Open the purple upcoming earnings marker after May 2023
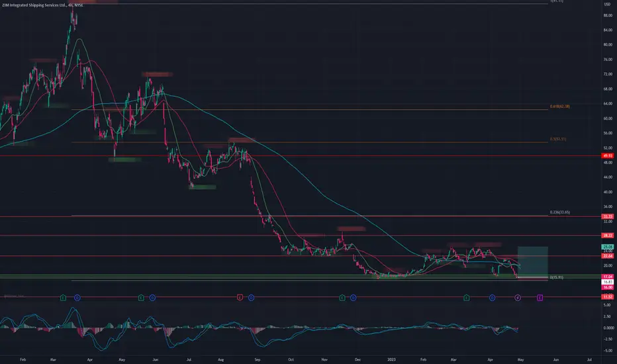This screenshot has width=617, height=364. [540, 298]
